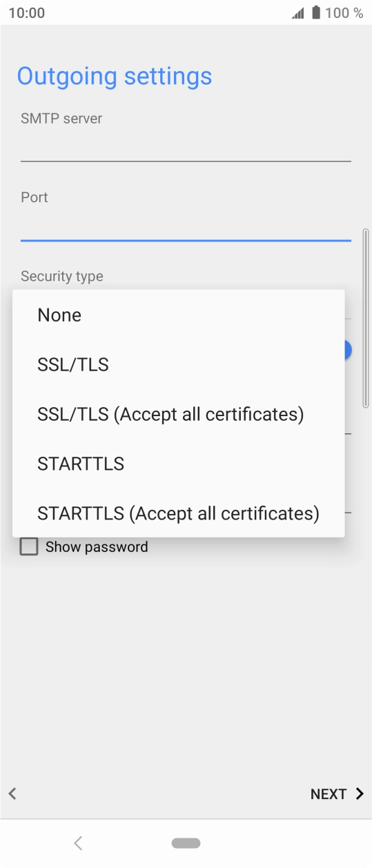This screenshot has width=372, height=868.
Task: Click the arrow chevron right of NEXT
Action: [x=359, y=793]
